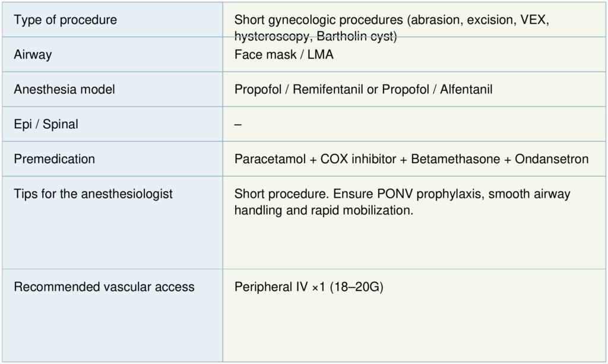Click 'handling and rapid mobilization' text line
The height and width of the screenshot is (364, 608).
click(324, 210)
